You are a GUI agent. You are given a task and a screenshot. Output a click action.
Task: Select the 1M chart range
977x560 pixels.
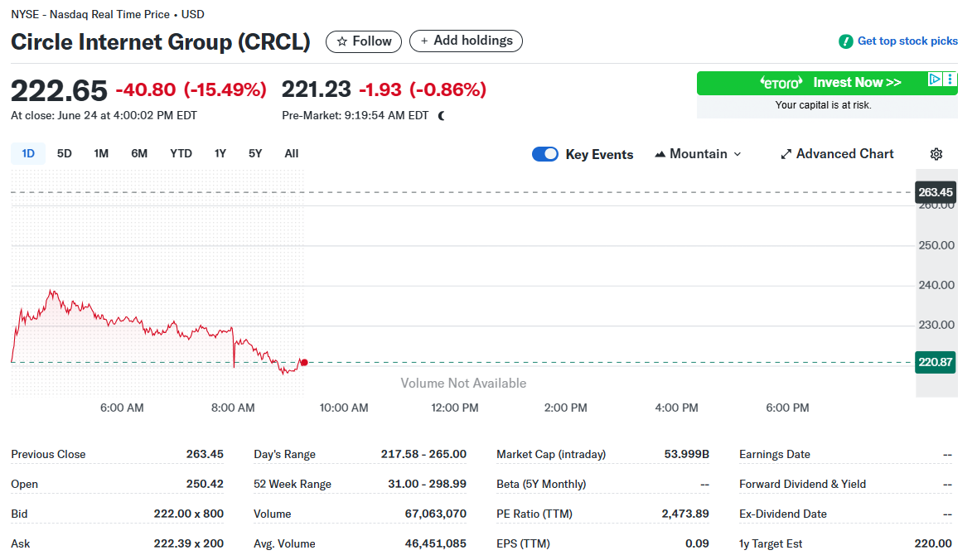pos(101,153)
